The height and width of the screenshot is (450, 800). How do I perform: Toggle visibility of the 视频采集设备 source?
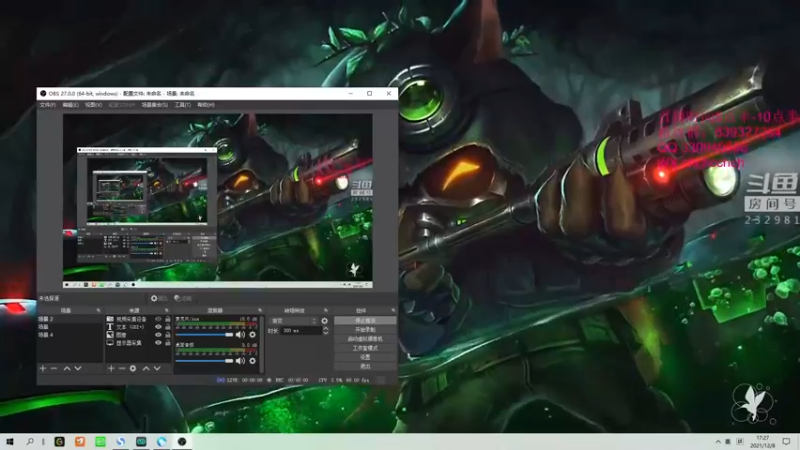[158, 319]
